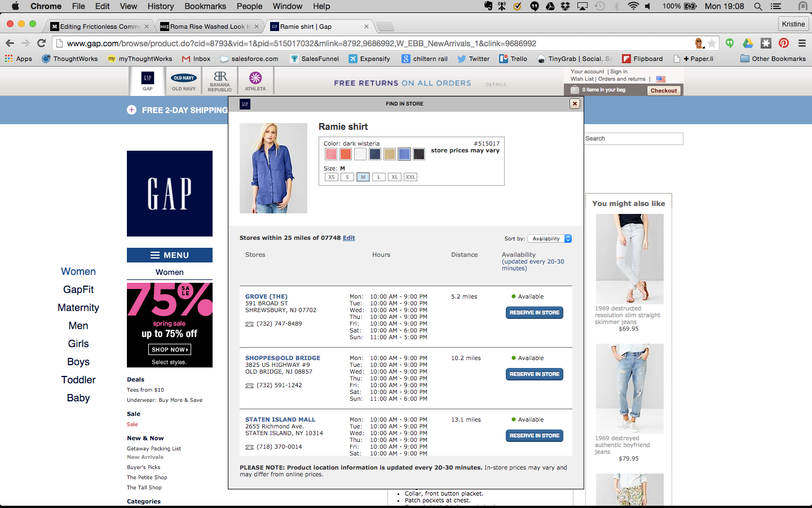Open the Kristine profile button
The width and height of the screenshot is (812, 508).
point(793,24)
